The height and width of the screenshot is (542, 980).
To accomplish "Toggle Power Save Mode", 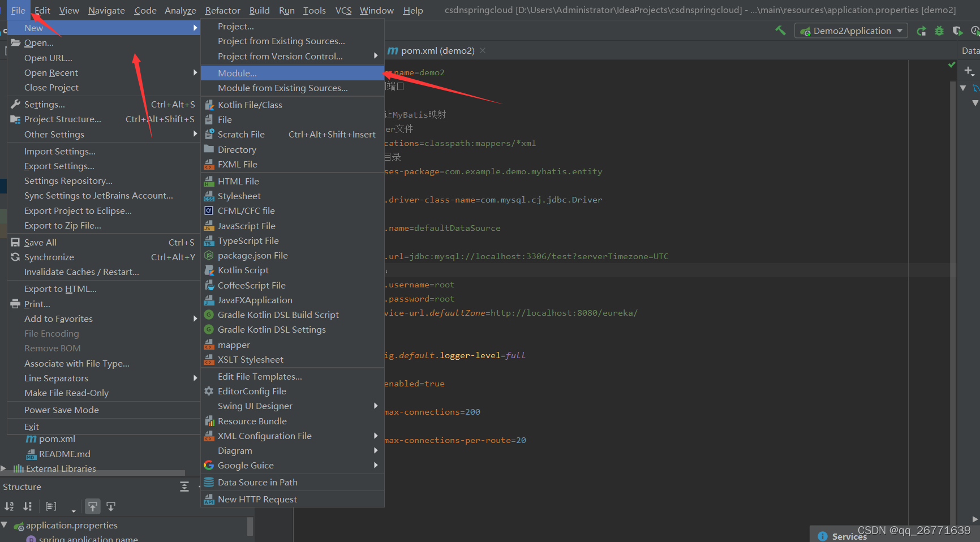I will coord(104,410).
